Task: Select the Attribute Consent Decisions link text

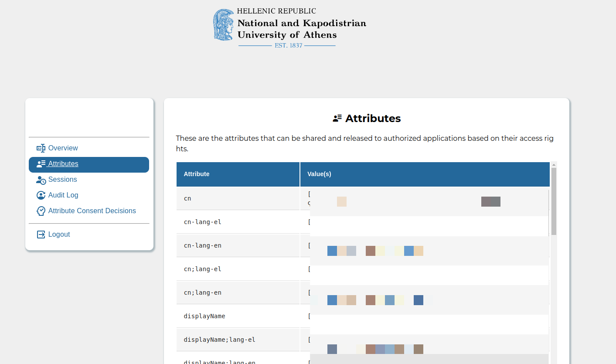Action: click(x=92, y=211)
